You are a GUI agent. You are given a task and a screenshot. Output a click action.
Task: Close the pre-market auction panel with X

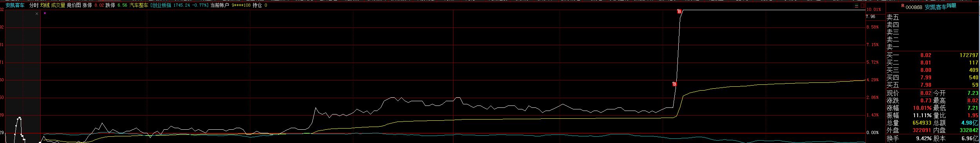click(x=37, y=14)
